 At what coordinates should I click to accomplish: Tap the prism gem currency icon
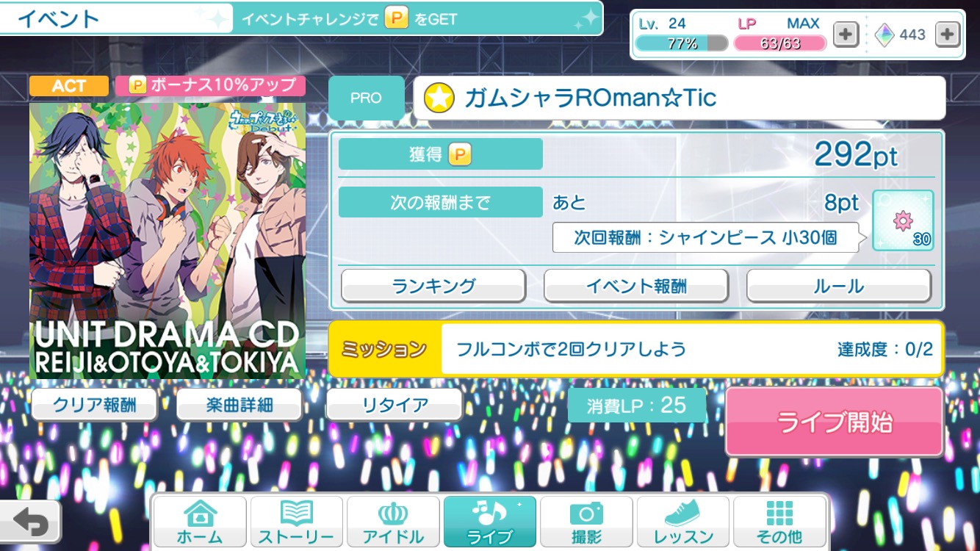(x=884, y=35)
